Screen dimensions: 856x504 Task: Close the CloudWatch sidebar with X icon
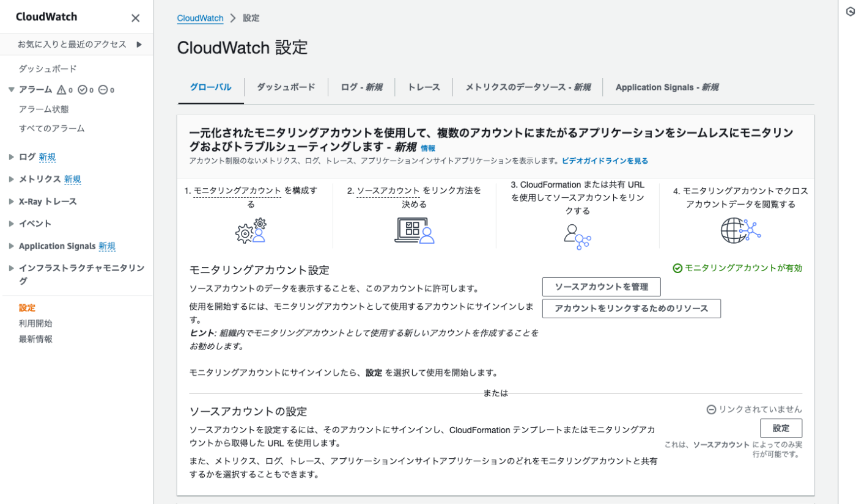[x=136, y=18]
